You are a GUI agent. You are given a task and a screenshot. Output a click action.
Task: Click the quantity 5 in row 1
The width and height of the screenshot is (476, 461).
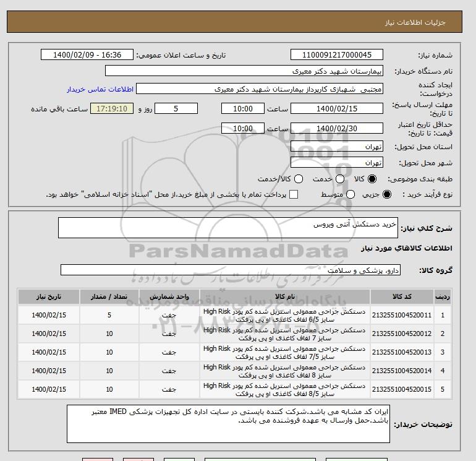(109, 315)
